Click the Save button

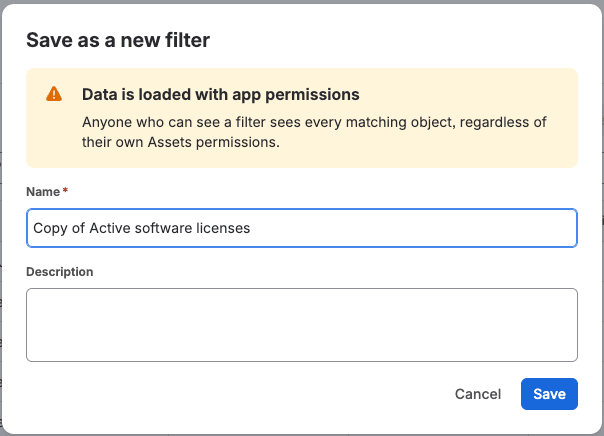549,394
